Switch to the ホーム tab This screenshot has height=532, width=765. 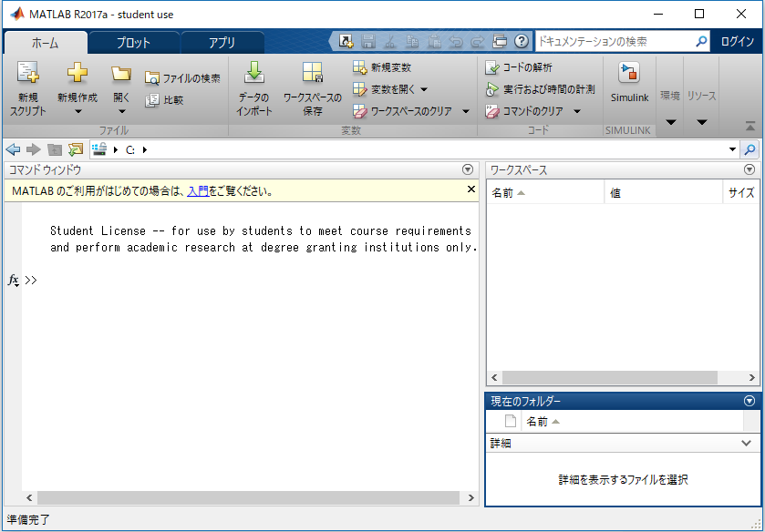point(46,43)
